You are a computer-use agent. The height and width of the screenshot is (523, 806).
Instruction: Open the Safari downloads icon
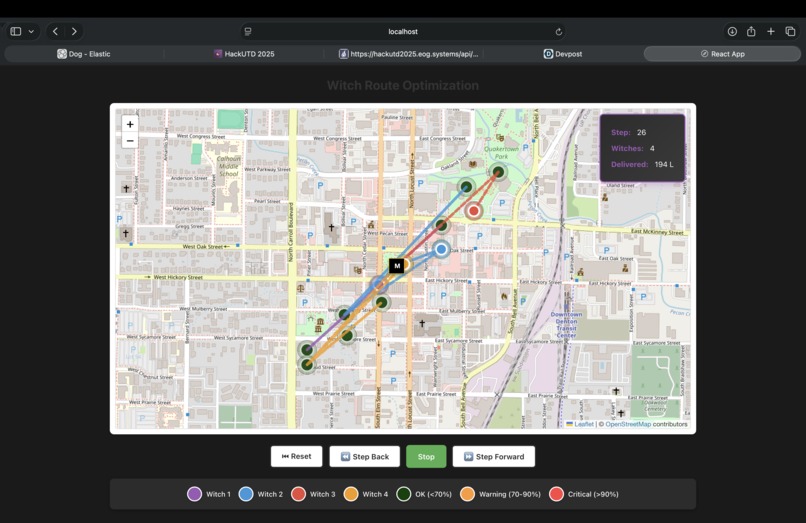tap(732, 31)
